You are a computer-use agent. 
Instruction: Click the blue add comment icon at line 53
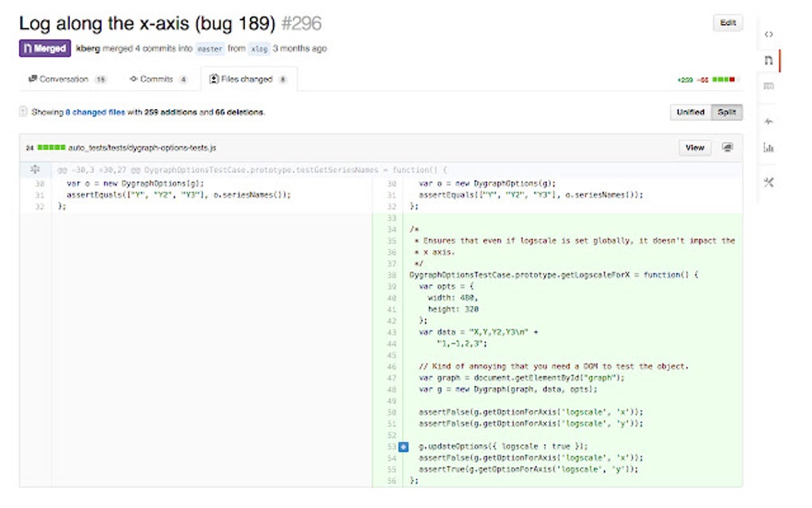tap(404, 447)
